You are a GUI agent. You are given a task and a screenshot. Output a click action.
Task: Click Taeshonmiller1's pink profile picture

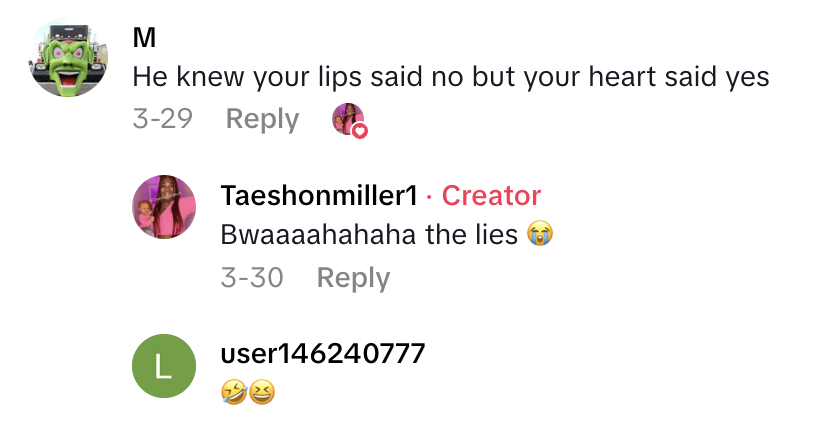click(164, 206)
